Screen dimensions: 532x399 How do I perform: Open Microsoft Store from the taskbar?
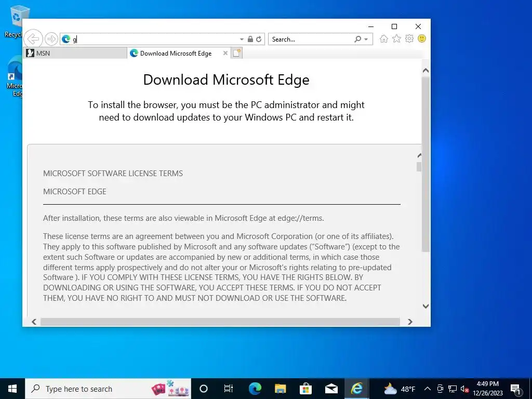tap(305, 389)
